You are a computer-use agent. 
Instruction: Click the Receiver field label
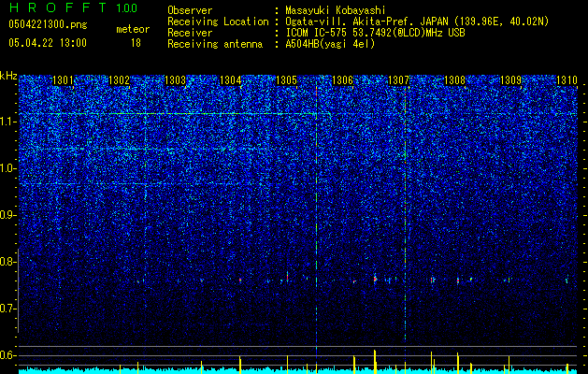click(190, 33)
